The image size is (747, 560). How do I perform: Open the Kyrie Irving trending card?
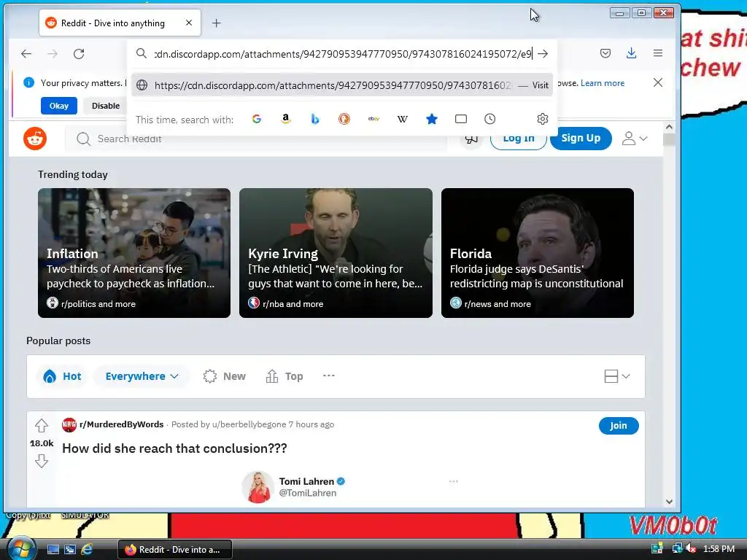coord(336,253)
